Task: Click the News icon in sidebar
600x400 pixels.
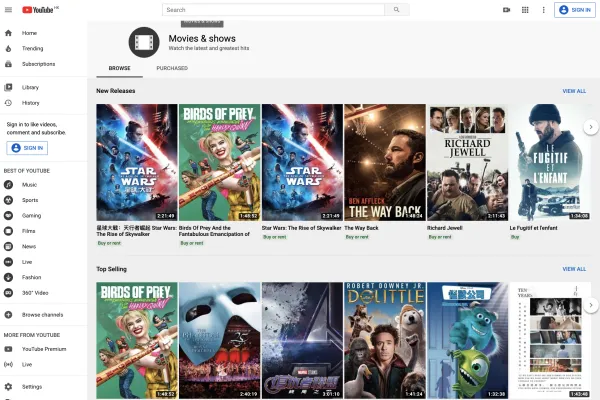Action: 8,246
